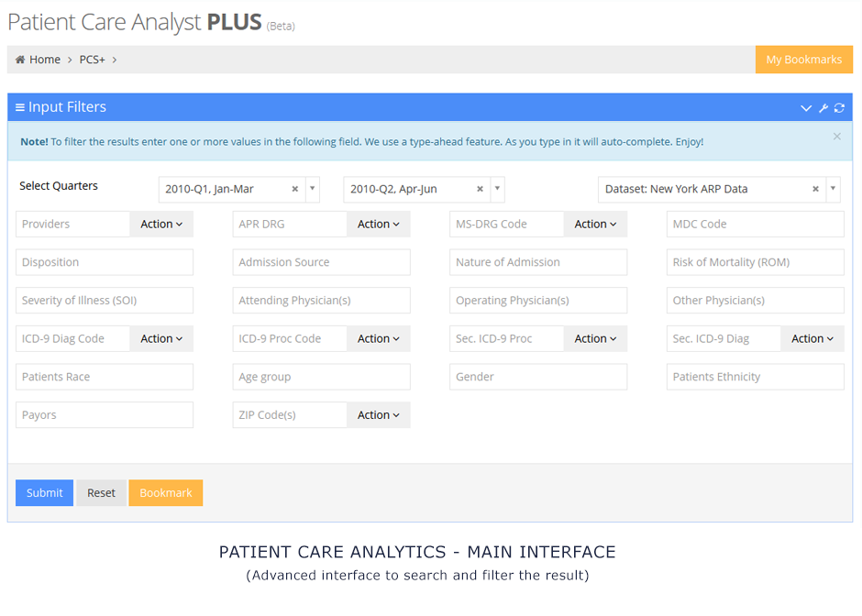Submit the filter form
This screenshot has width=862, height=616.
(44, 493)
